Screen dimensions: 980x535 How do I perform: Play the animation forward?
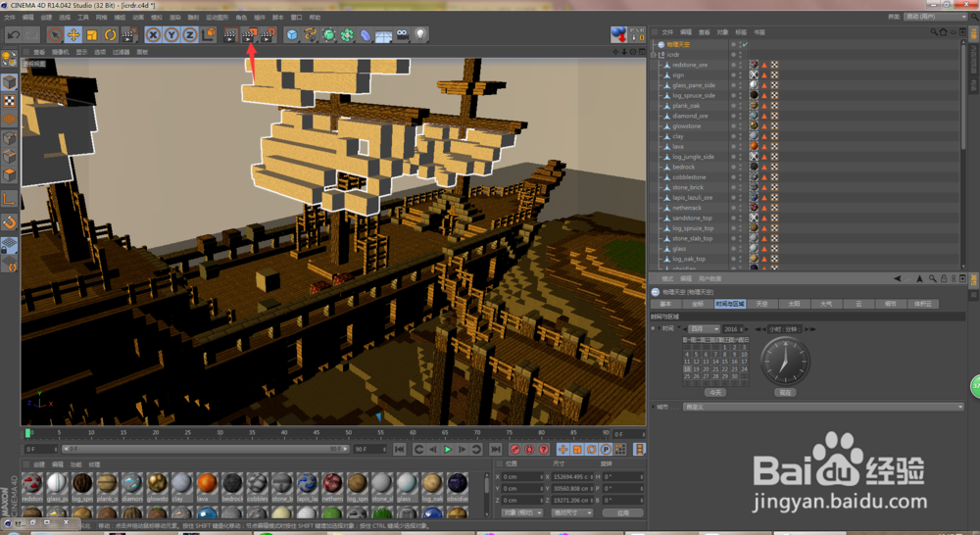click(x=448, y=449)
